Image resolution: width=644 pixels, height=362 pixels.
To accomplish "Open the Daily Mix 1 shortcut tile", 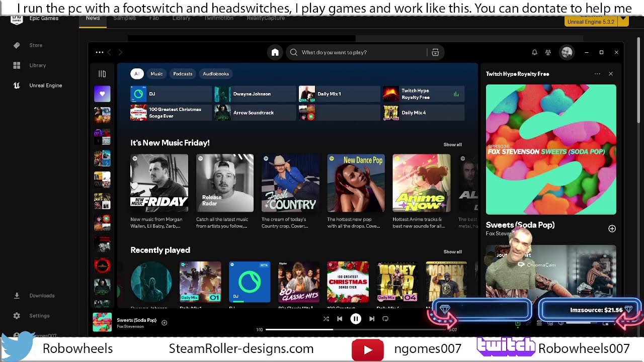I will 339,94.
